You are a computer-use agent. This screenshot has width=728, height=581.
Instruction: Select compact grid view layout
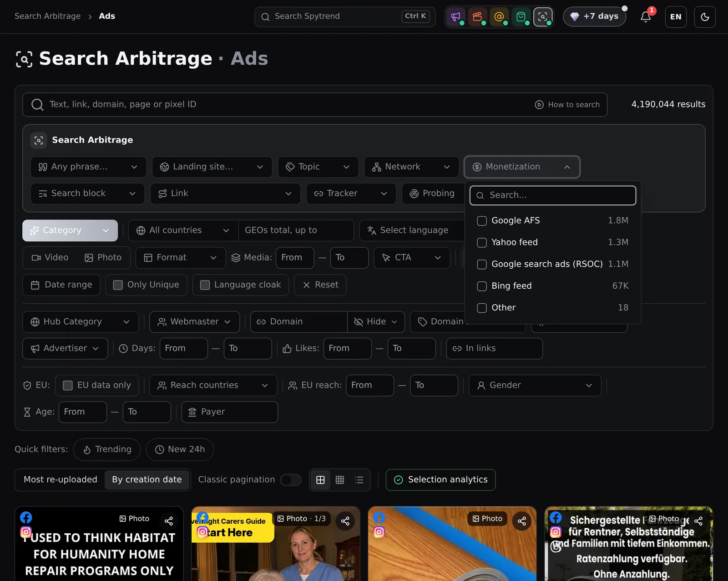tap(340, 480)
